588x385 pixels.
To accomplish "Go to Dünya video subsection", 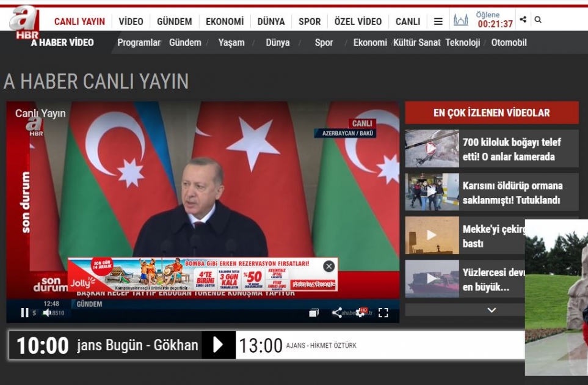I will coord(277,42).
